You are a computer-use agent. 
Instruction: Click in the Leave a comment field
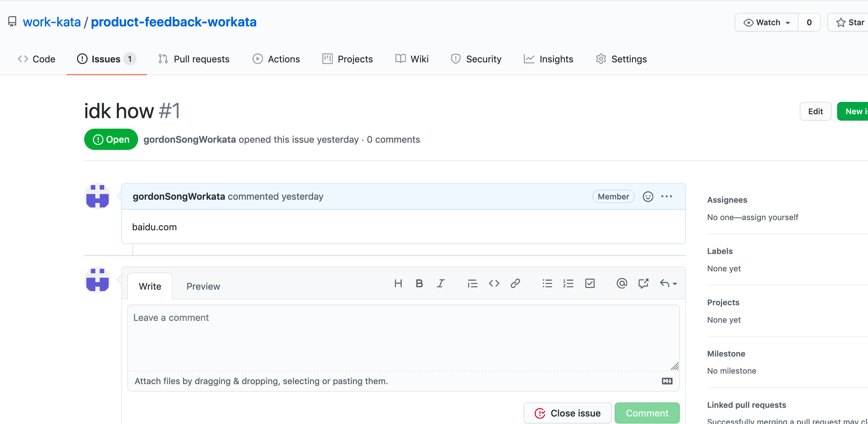[x=403, y=337]
